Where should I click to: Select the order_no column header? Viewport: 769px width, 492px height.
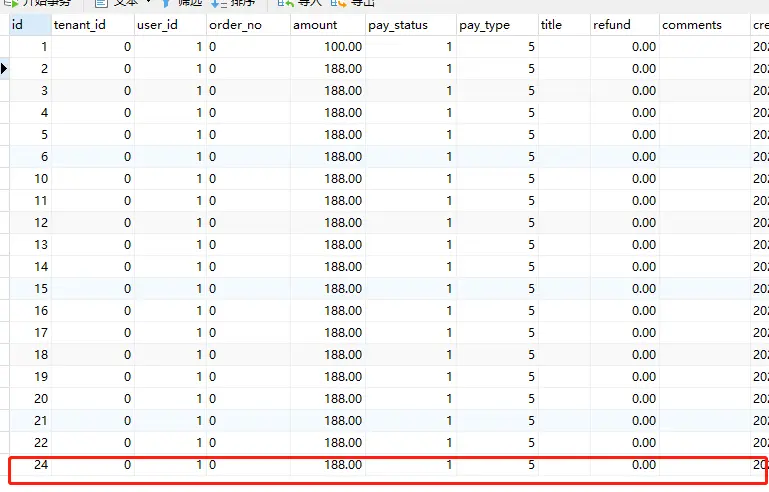[x=248, y=25]
